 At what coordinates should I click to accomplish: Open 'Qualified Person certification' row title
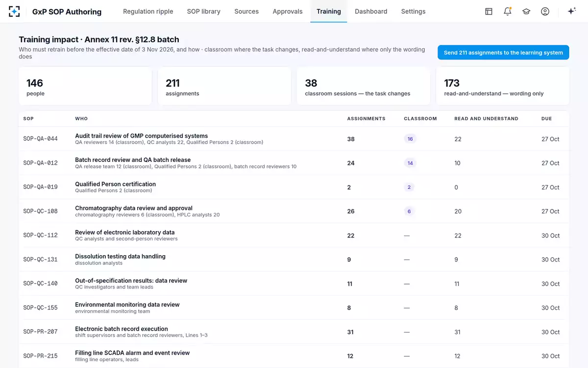tap(115, 184)
